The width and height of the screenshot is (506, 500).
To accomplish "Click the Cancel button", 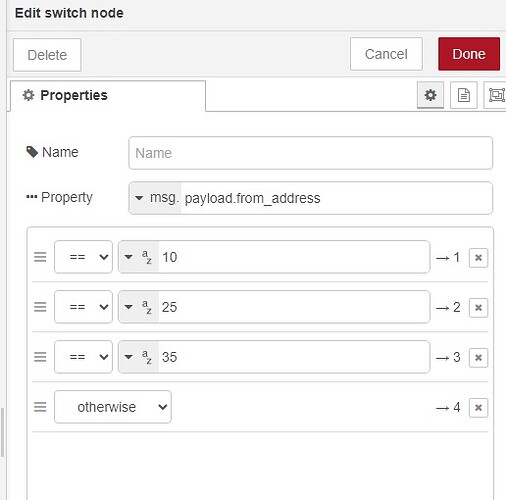I will (386, 54).
